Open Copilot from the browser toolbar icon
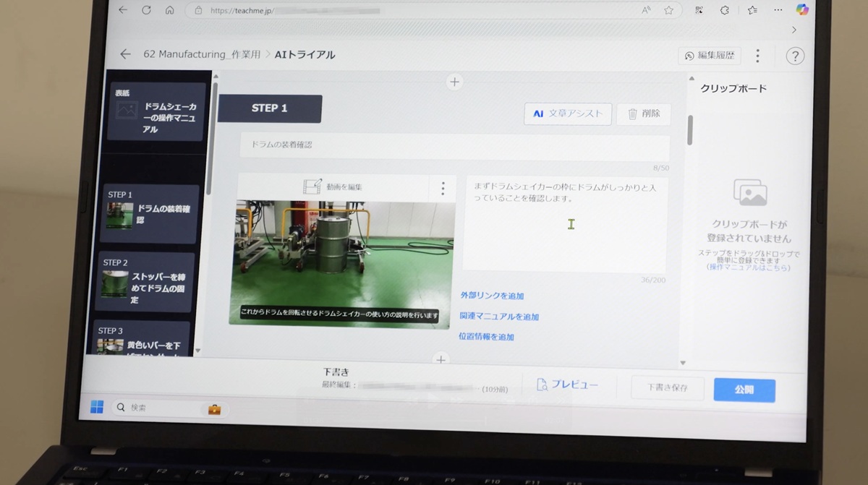The height and width of the screenshot is (485, 868). (x=802, y=9)
